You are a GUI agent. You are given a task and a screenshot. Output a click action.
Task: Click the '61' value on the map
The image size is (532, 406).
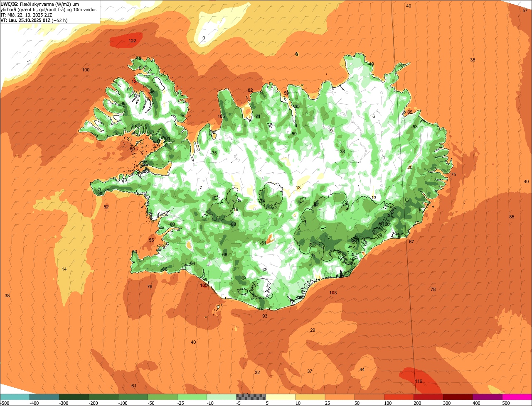[134, 386]
